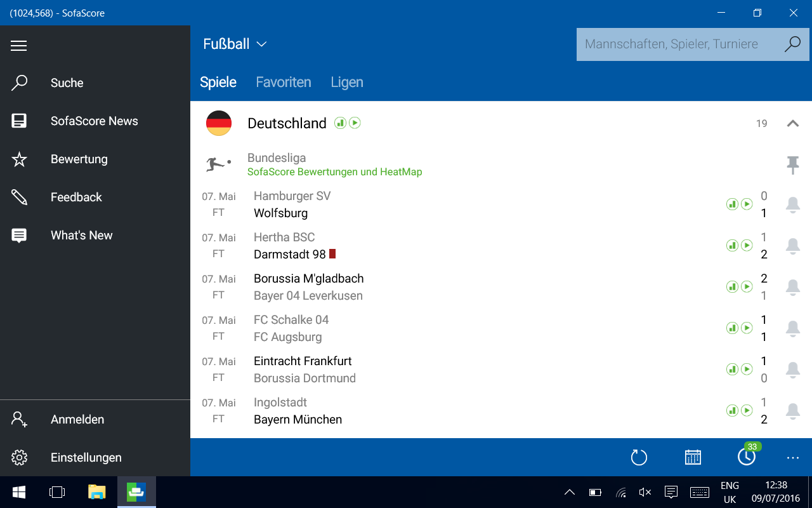Toggle notification bell for FC Schalke 04 match
The height and width of the screenshot is (508, 812).
[792, 328]
